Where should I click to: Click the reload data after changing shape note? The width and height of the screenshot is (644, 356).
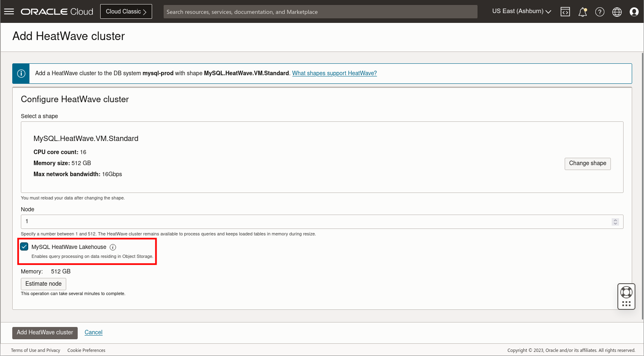[73, 198]
